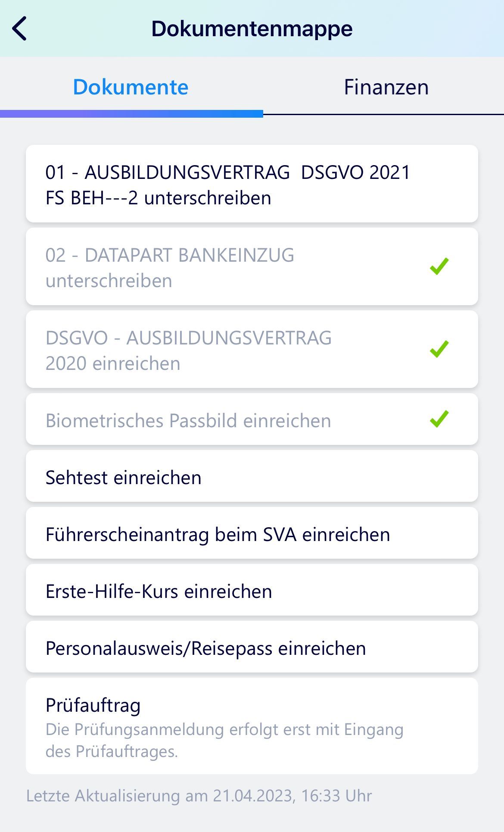This screenshot has width=504, height=832.
Task: Click checkmark next to DSGVO AUSBILDUNGSVERTRAG 2020
Action: coord(439,349)
